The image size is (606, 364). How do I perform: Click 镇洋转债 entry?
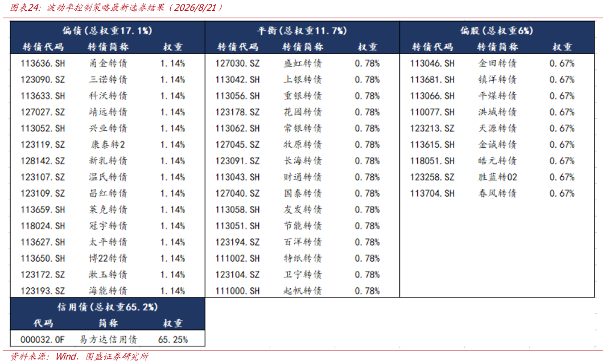pyautogui.click(x=498, y=80)
